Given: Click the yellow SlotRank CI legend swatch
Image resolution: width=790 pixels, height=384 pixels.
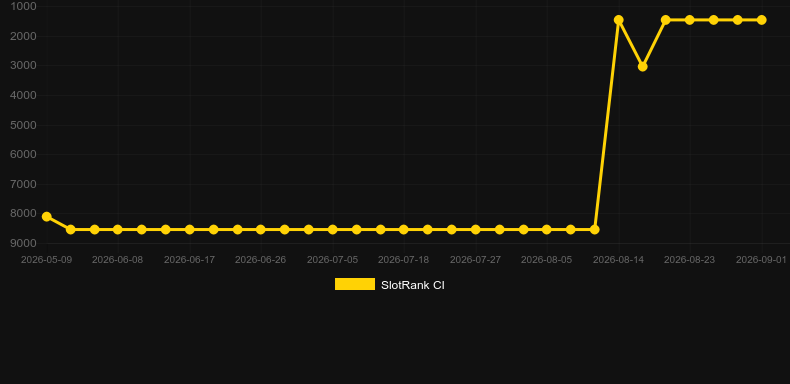Looking at the screenshot, I should tap(355, 284).
